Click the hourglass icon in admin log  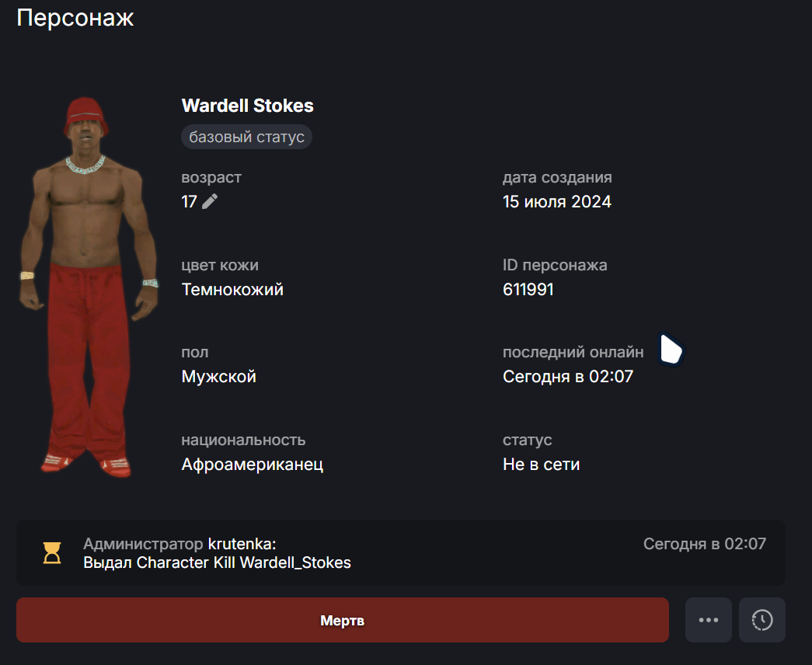click(52, 553)
